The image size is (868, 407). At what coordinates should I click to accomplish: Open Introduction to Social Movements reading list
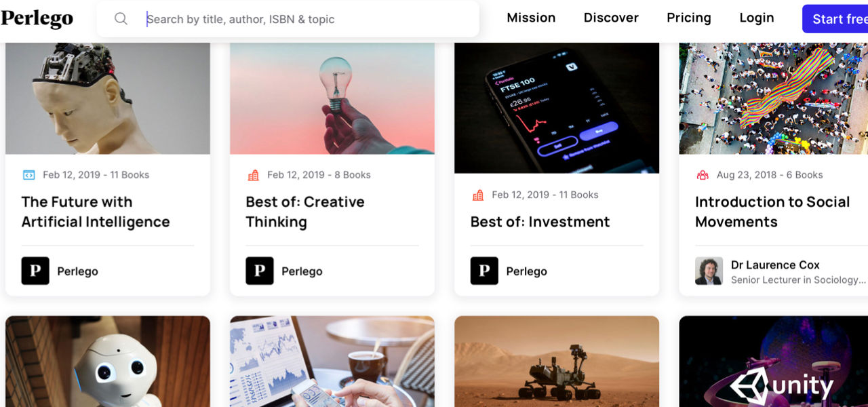pyautogui.click(x=772, y=212)
